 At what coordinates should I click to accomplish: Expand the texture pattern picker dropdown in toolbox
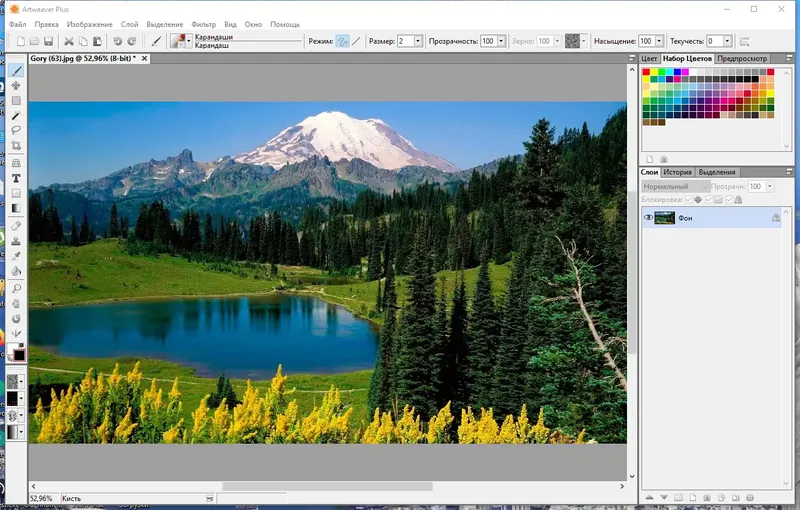(x=21, y=381)
